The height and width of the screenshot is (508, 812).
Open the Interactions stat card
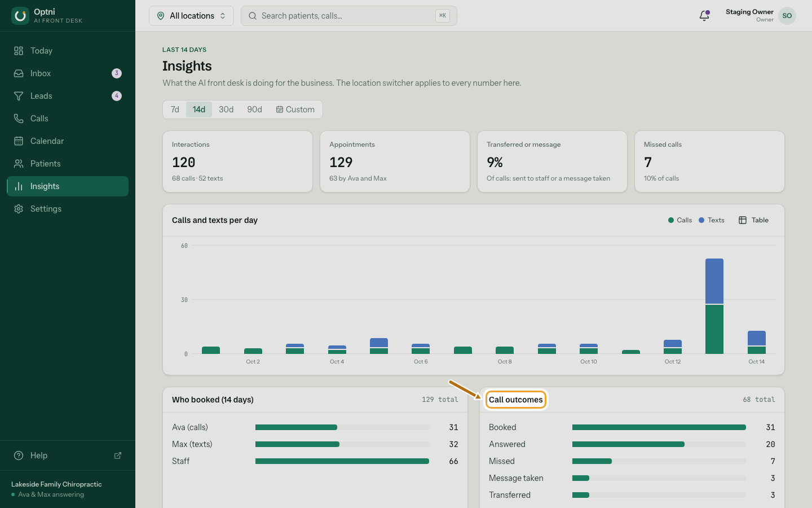pos(237,161)
